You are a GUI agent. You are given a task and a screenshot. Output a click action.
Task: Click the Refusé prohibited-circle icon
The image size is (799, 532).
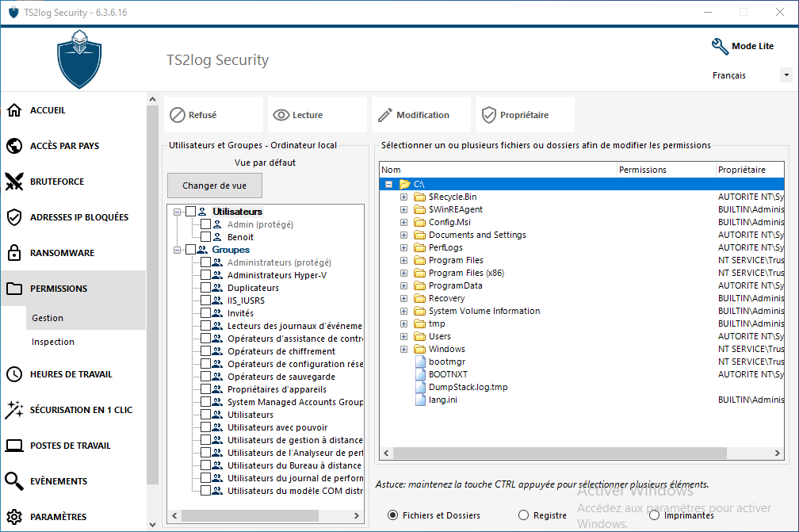(x=178, y=115)
